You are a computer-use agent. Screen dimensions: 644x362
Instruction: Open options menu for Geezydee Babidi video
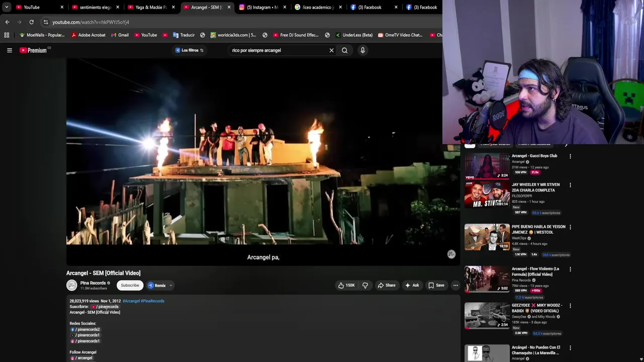point(570,305)
